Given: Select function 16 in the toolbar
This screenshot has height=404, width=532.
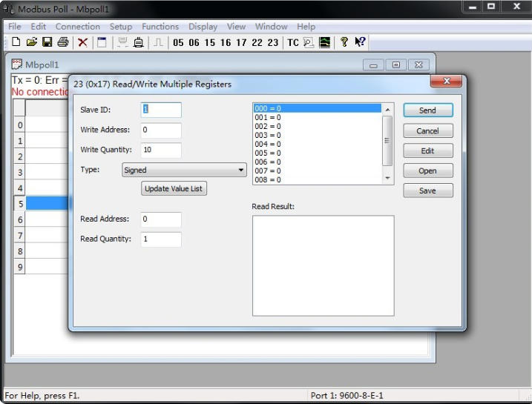Looking at the screenshot, I should point(226,42).
